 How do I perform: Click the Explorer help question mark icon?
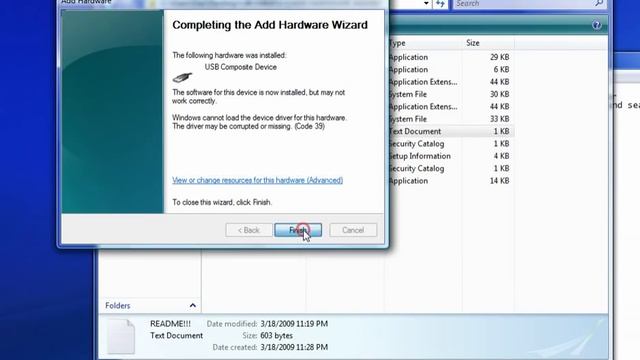[x=596, y=25]
